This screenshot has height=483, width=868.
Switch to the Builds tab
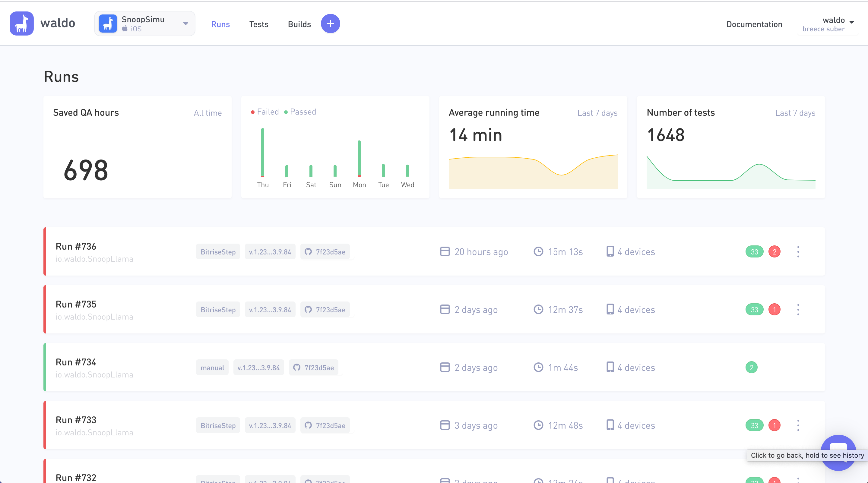click(299, 24)
